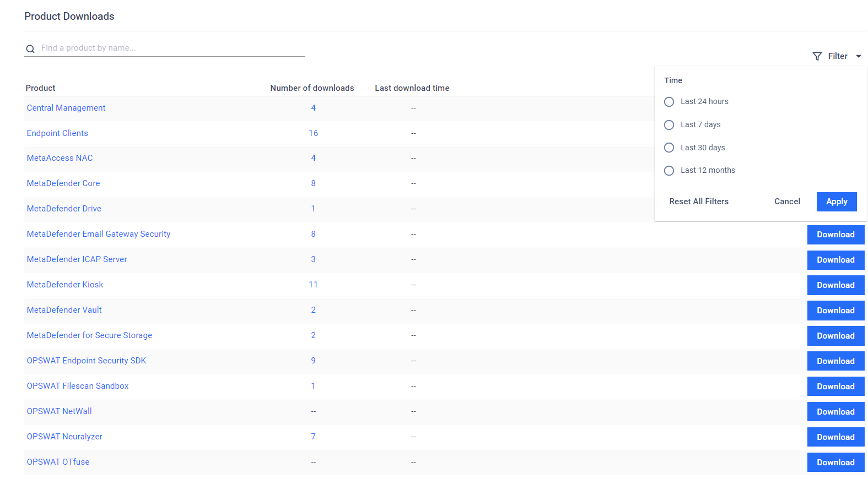The image size is (868, 484).
Task: Click the Product column header
Action: [40, 88]
